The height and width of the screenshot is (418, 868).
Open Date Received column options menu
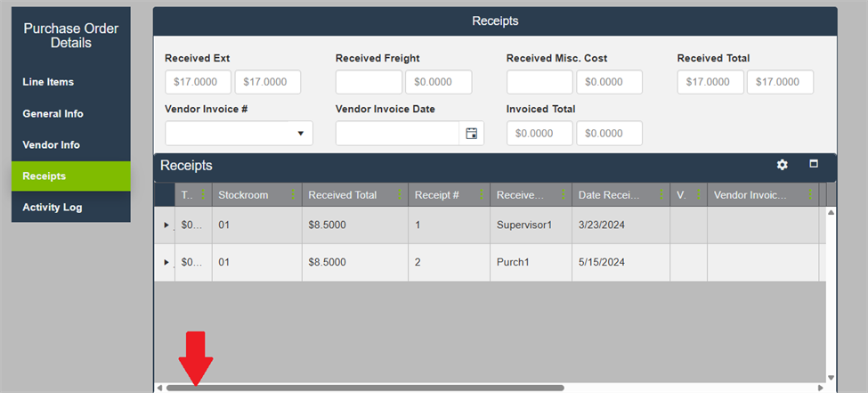point(661,195)
